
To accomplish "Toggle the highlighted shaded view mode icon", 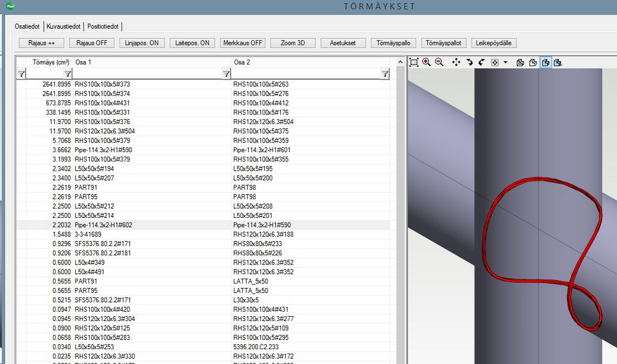I will click(544, 62).
